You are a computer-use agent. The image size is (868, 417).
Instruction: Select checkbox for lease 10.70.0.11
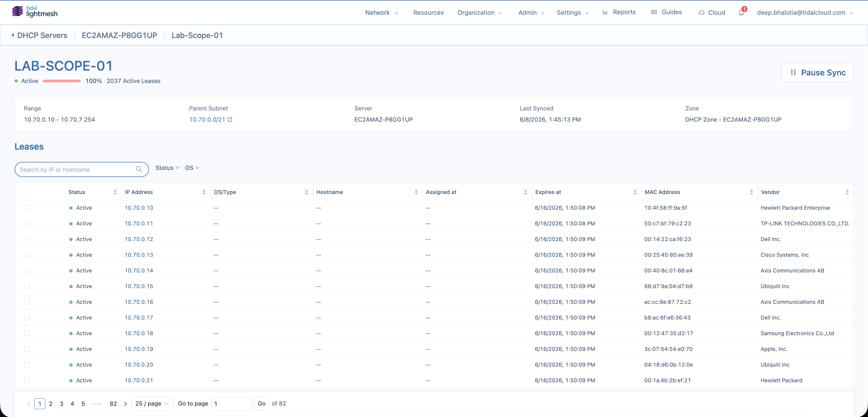coord(27,223)
